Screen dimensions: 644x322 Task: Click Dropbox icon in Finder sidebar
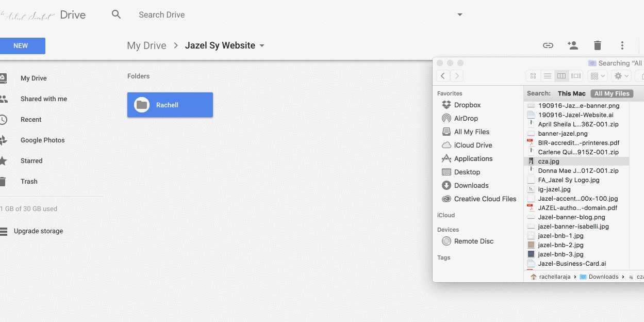(x=447, y=105)
